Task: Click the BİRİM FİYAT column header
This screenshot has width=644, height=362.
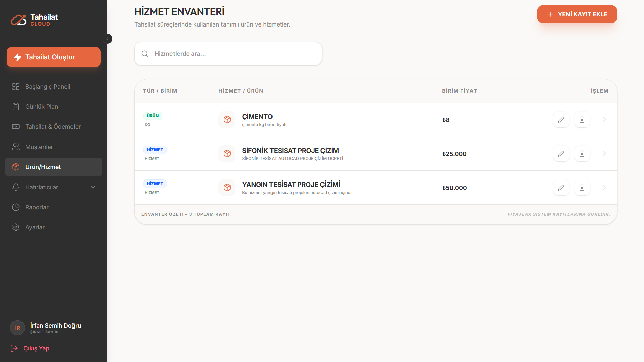Action: [459, 91]
